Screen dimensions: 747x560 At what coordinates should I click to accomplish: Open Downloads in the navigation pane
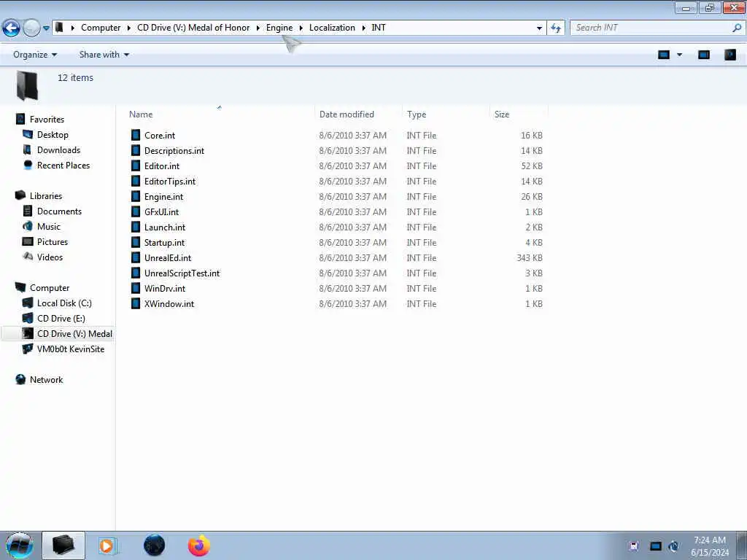pyautogui.click(x=58, y=149)
